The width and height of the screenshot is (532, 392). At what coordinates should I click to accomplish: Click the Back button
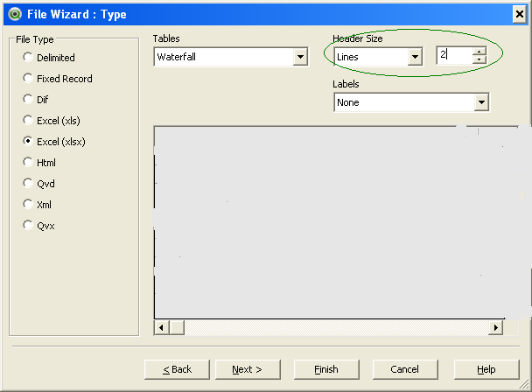pos(177,369)
